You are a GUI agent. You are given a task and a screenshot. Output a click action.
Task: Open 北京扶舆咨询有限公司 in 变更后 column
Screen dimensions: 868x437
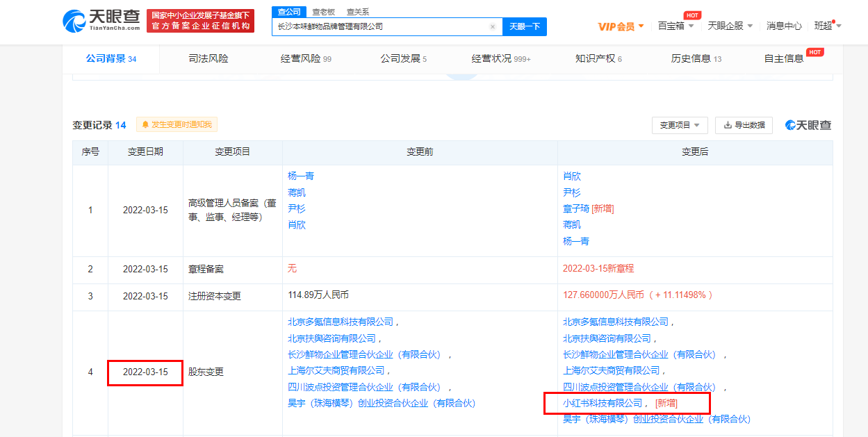coord(607,338)
